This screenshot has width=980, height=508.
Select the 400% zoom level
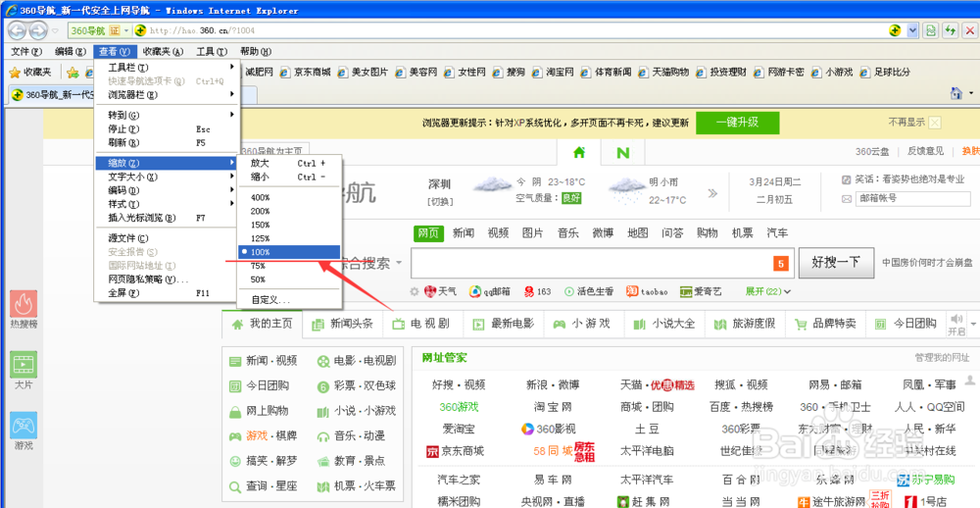(x=289, y=198)
